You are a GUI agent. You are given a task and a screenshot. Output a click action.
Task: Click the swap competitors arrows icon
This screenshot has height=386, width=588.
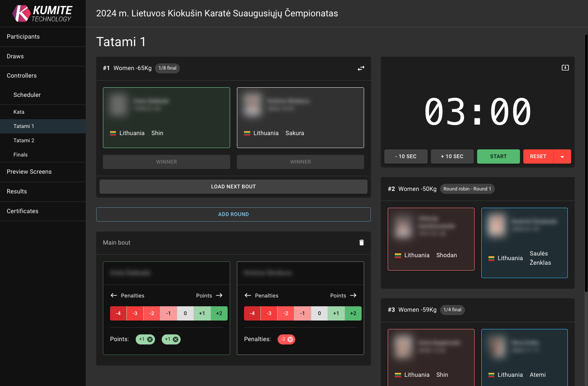[x=361, y=68]
